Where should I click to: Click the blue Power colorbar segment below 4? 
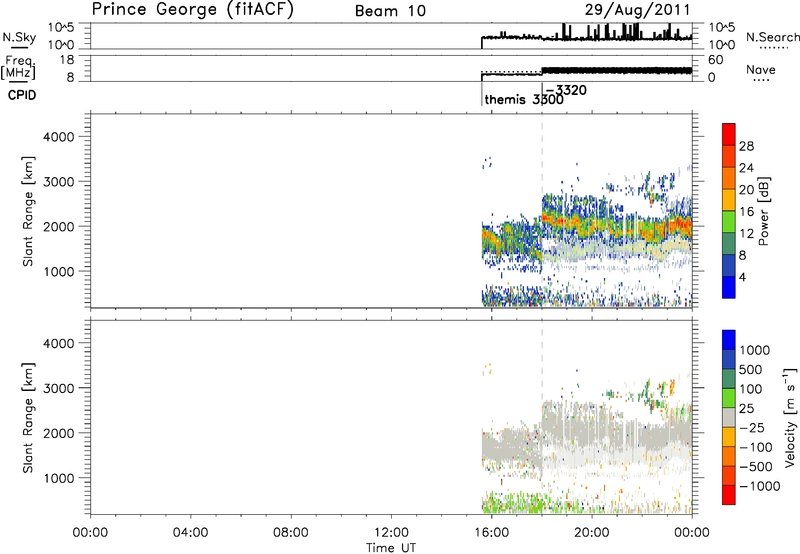click(729, 287)
